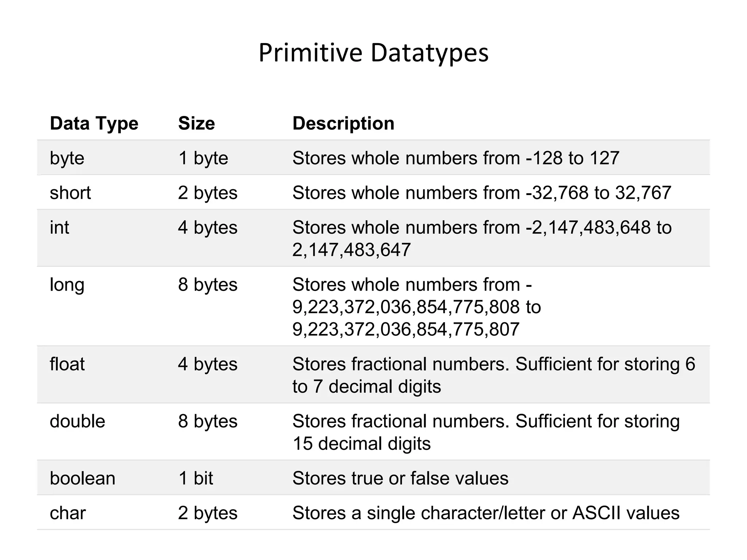Viewport: 747px width, 560px height.
Task: Click the char data type cell
Action: click(x=68, y=513)
